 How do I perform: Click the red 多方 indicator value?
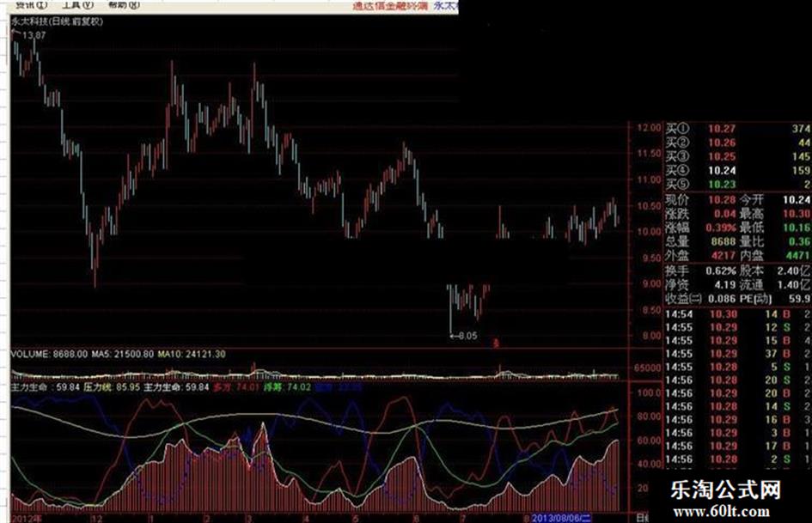236,387
